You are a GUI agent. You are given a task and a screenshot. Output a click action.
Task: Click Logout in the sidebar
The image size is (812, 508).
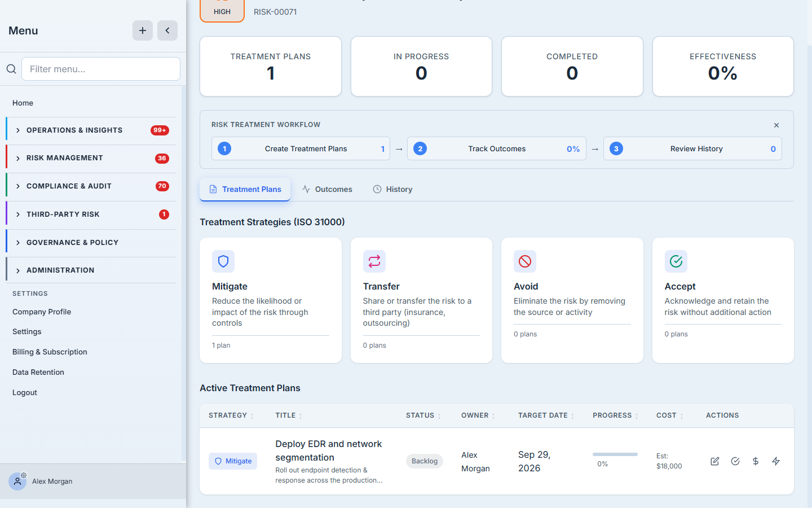point(25,392)
